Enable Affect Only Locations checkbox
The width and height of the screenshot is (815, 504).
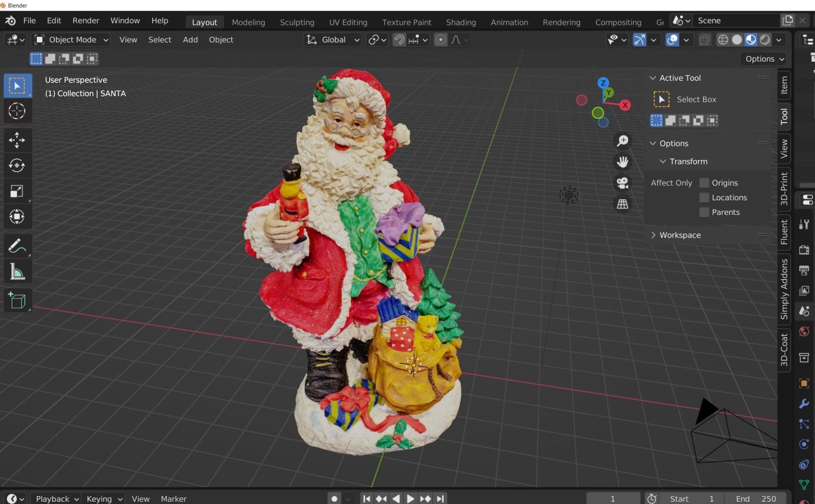click(705, 197)
